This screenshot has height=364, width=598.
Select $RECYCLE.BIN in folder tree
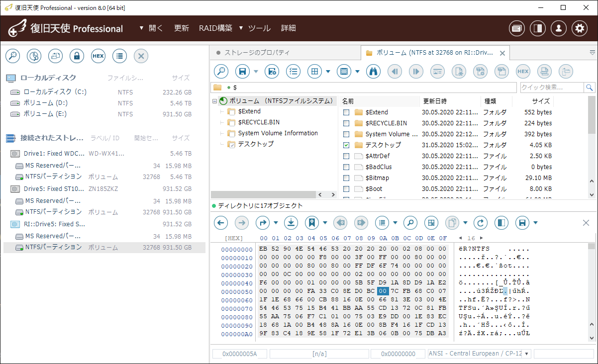pos(258,122)
